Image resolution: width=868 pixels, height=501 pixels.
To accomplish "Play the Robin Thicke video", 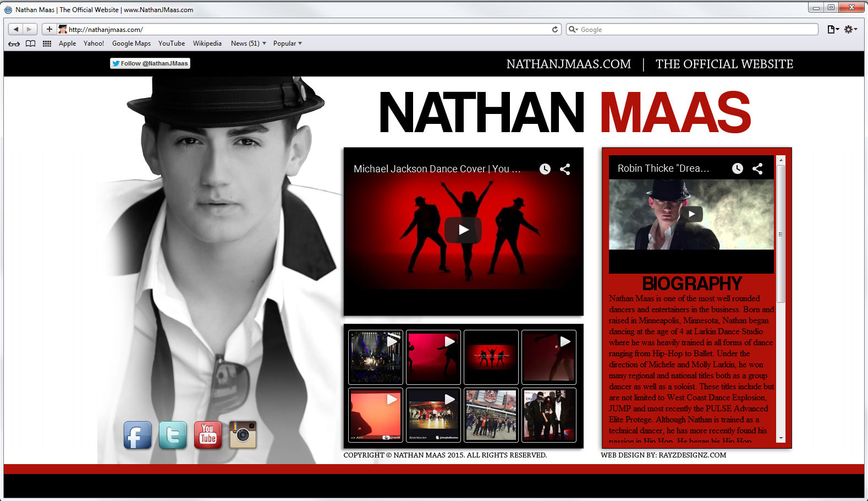I will [691, 214].
